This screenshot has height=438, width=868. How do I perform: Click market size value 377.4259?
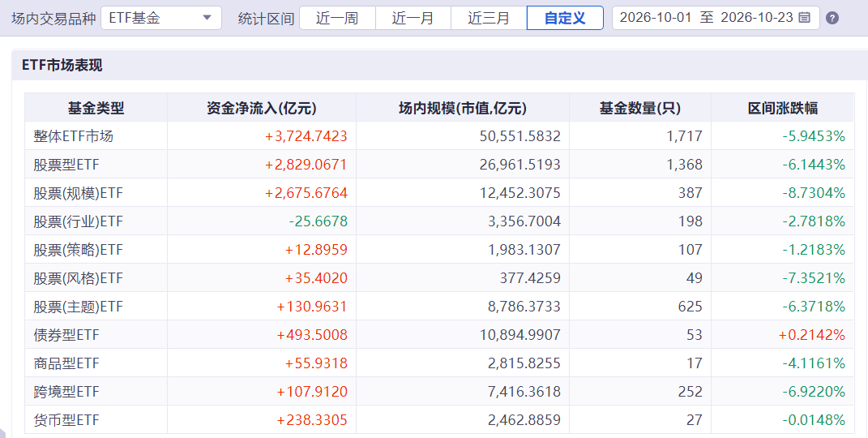[x=530, y=278]
